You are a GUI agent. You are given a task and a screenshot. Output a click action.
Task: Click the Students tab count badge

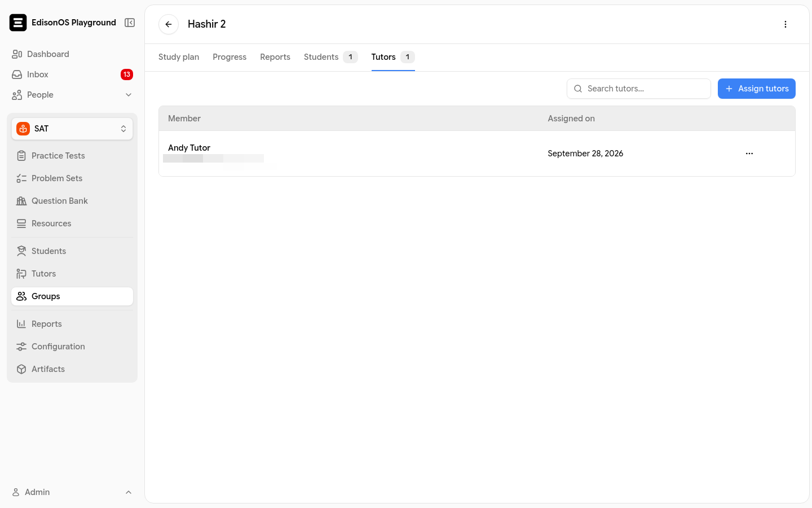click(x=351, y=57)
